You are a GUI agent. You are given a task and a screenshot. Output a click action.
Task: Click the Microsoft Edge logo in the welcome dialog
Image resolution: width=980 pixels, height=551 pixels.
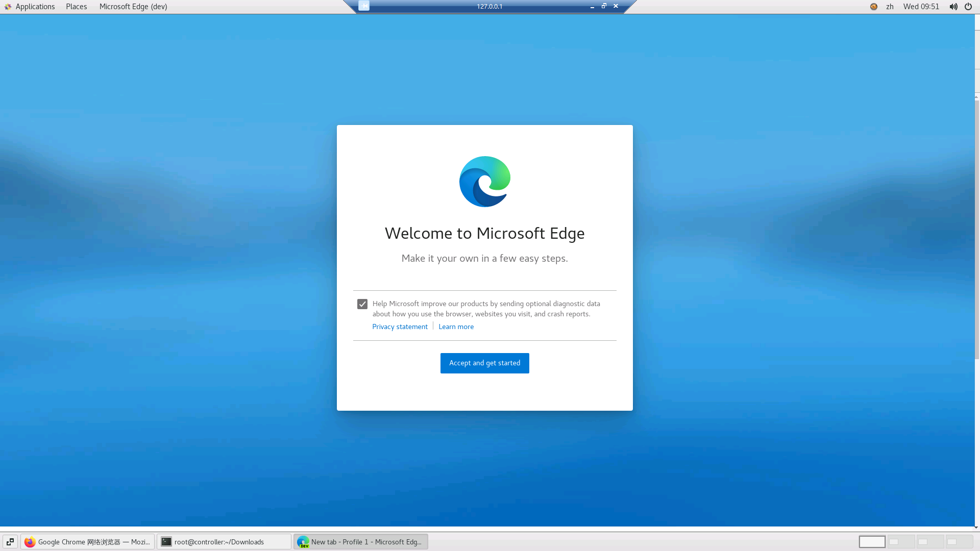tap(484, 181)
